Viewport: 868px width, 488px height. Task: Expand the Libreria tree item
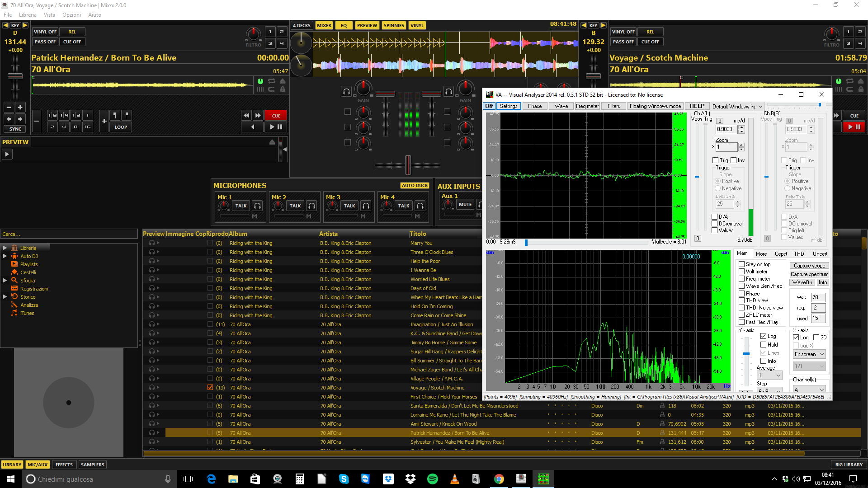coord(5,248)
